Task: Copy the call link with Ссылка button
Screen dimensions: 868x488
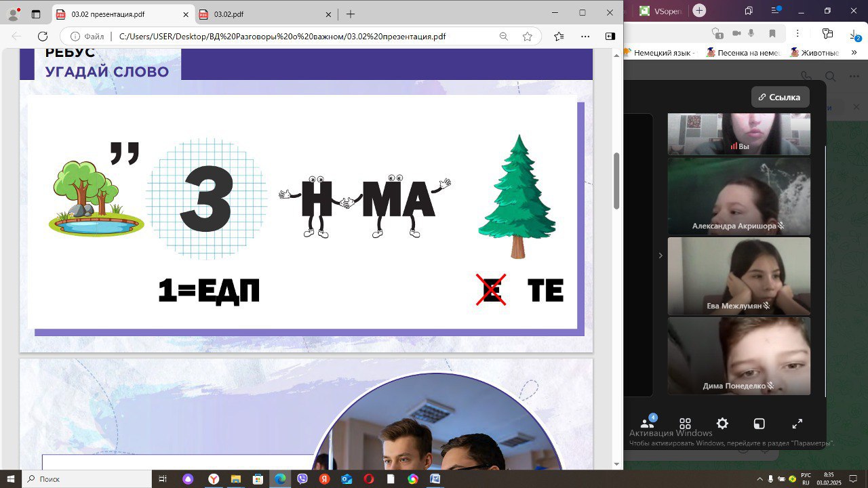Action: pyautogui.click(x=780, y=97)
